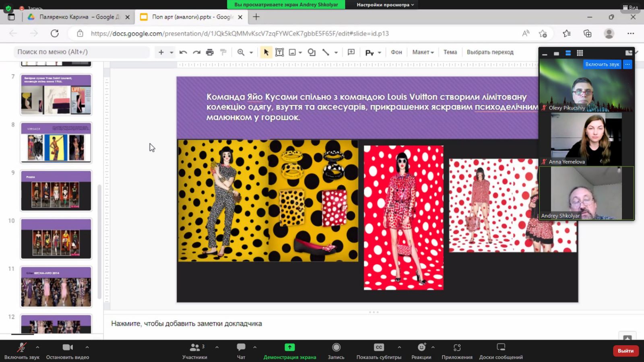Expand the reactions options arrow

[433, 347]
